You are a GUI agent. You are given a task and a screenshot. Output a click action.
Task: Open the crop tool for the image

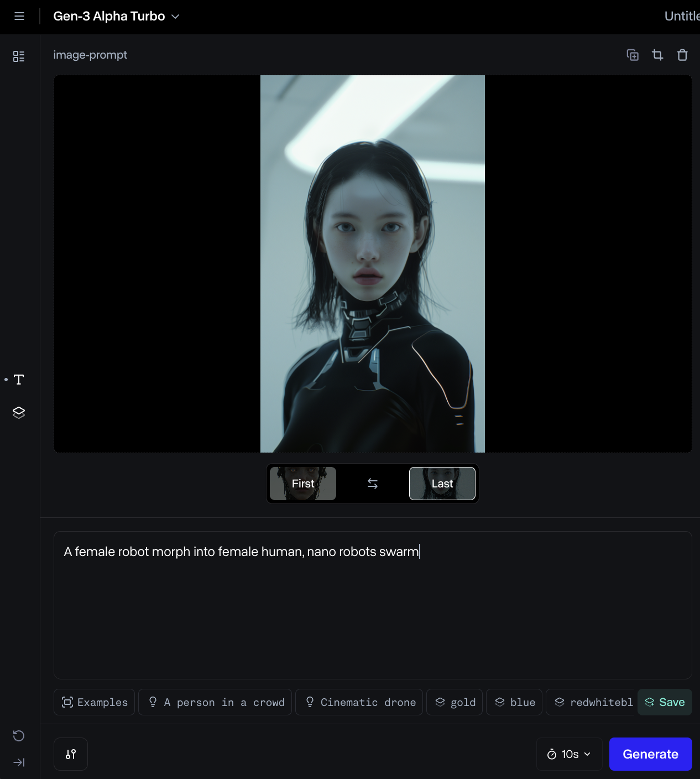pyautogui.click(x=657, y=55)
